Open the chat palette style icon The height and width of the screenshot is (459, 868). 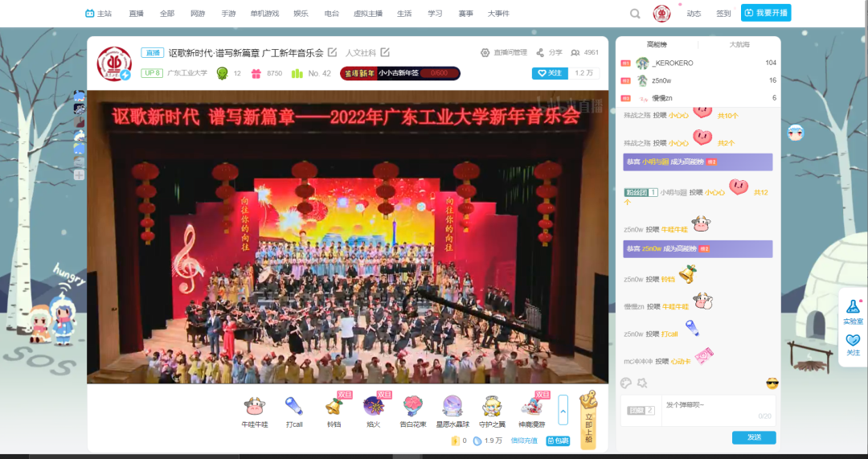(626, 383)
